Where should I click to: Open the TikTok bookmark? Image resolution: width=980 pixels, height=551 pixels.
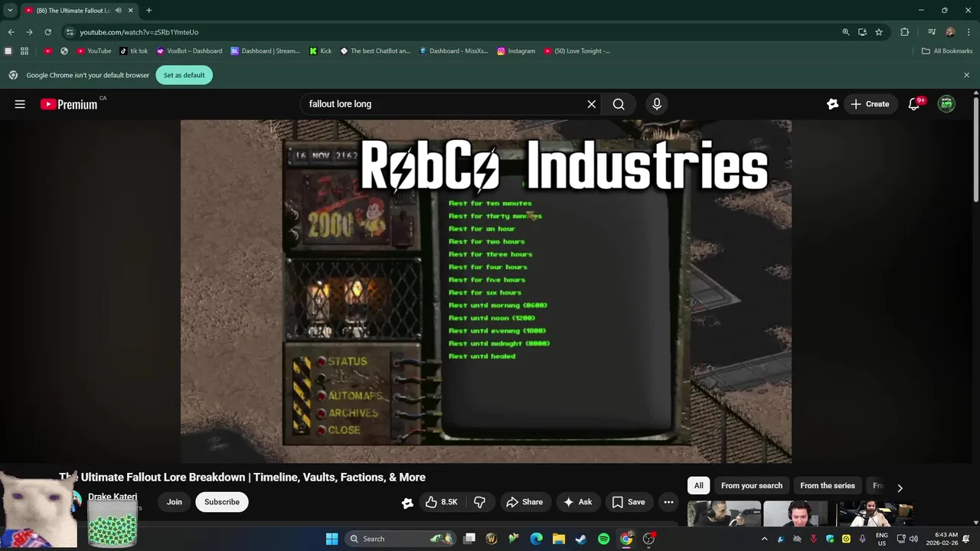(x=134, y=51)
